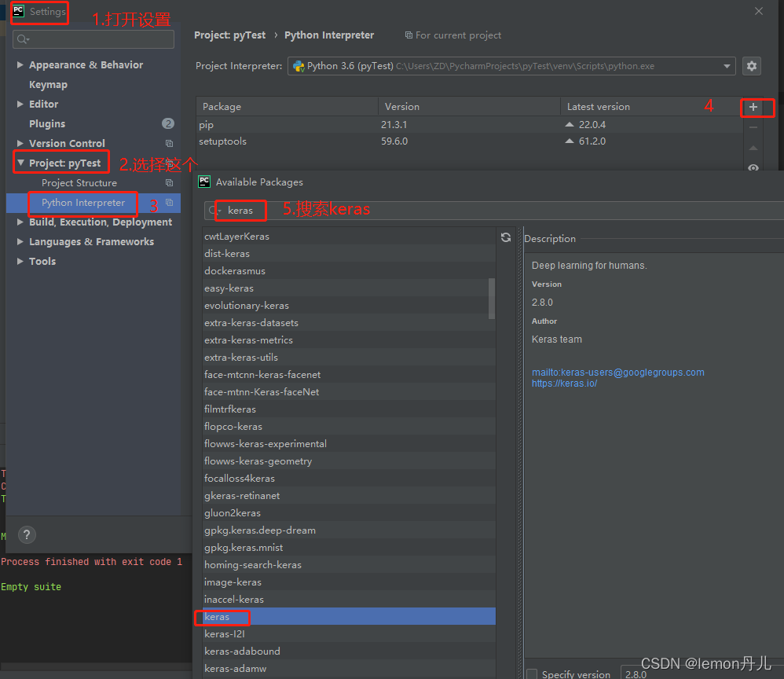Select gluon2keras package
Viewport: 784px width, 679px height.
[x=349, y=513]
